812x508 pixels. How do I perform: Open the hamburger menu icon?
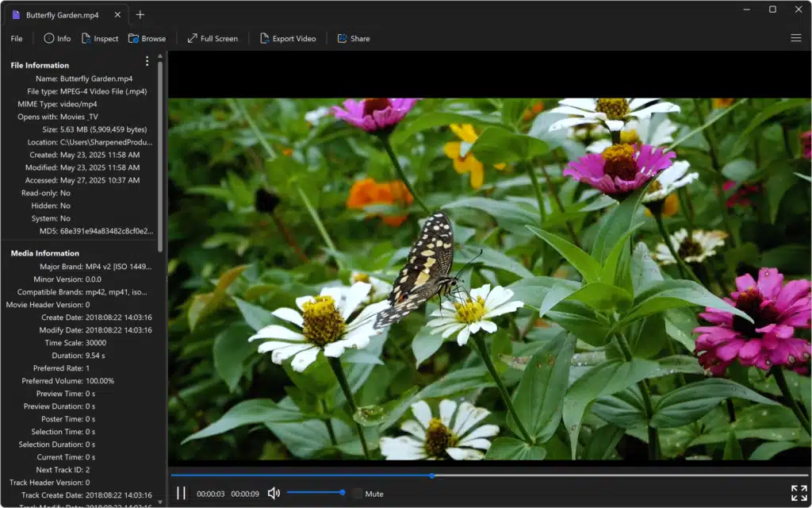click(x=796, y=38)
